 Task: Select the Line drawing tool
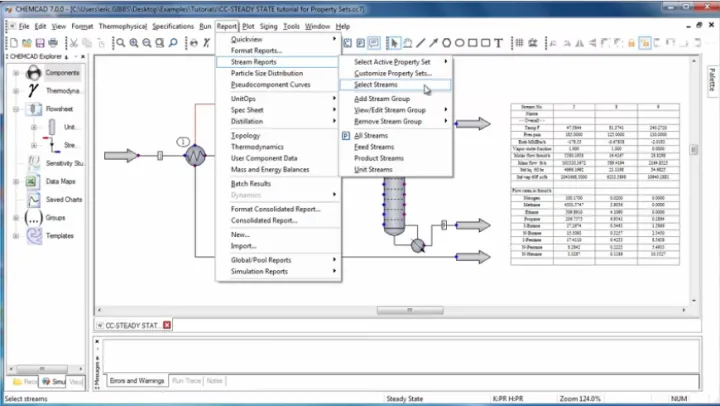(421, 43)
